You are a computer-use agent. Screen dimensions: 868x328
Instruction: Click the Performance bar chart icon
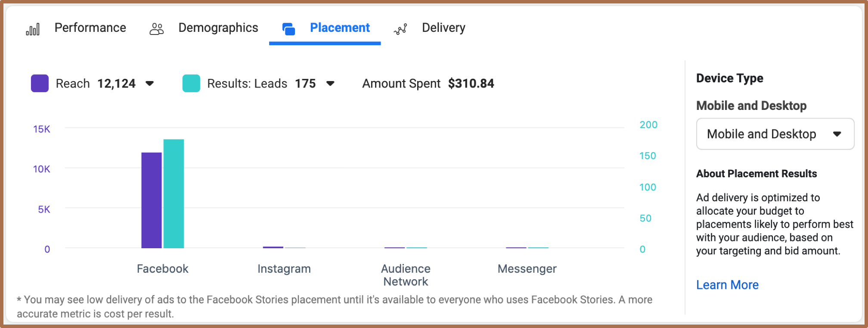(33, 29)
